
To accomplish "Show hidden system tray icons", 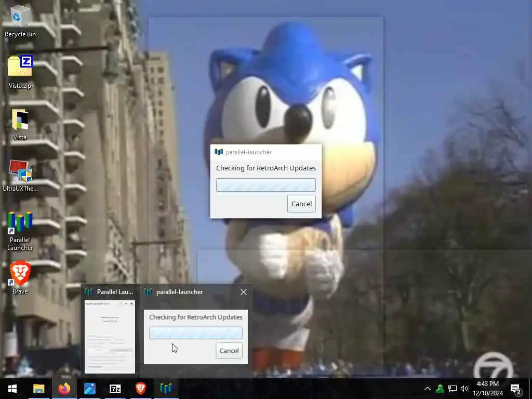I will 428,389.
